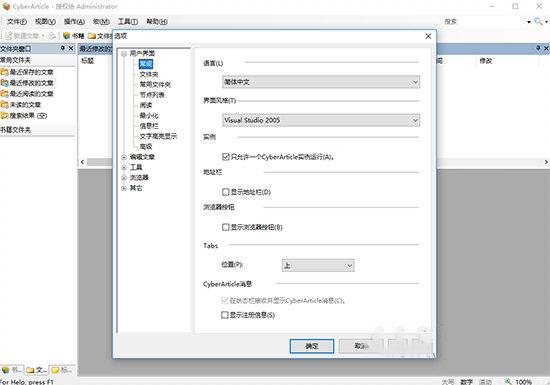
Task: Click folder icon beside 最近保存的文章
Action: point(4,72)
